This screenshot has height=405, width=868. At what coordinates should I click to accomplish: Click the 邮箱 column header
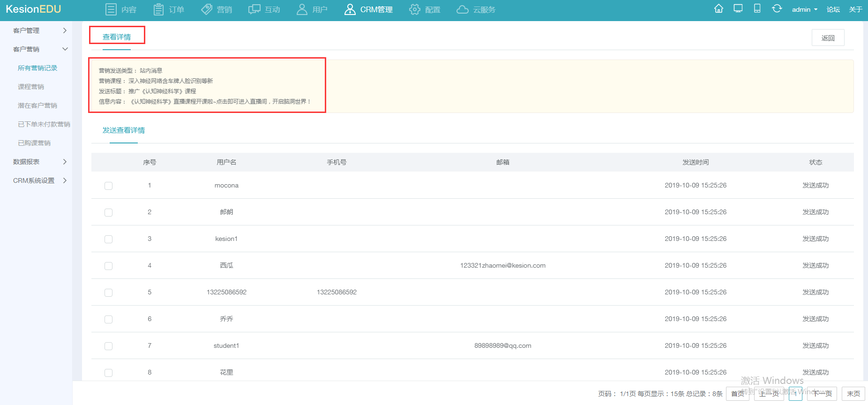[503, 162]
